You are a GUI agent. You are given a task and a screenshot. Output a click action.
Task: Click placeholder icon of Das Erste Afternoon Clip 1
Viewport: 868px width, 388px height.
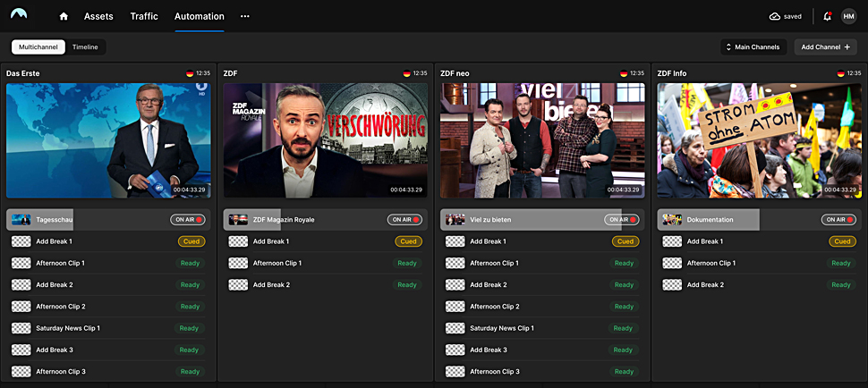point(21,263)
